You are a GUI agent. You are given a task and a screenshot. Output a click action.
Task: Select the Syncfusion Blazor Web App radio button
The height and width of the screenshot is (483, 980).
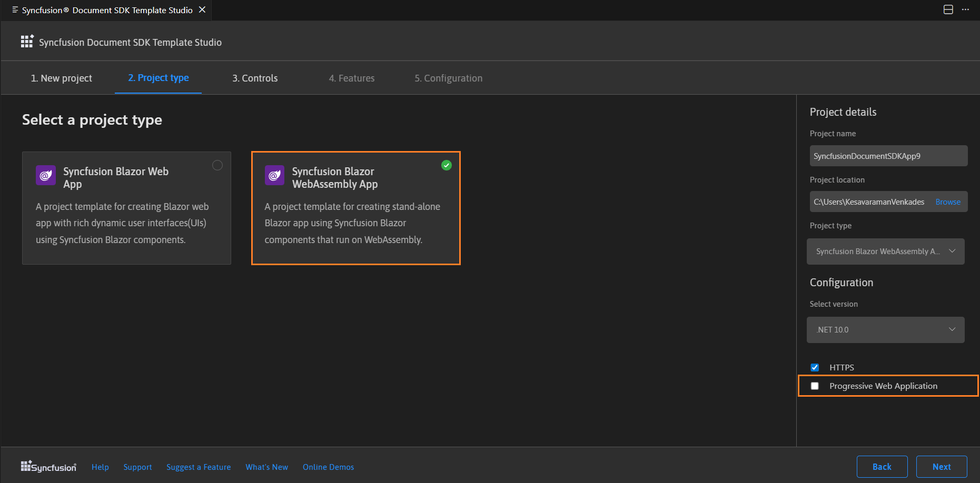click(x=217, y=165)
